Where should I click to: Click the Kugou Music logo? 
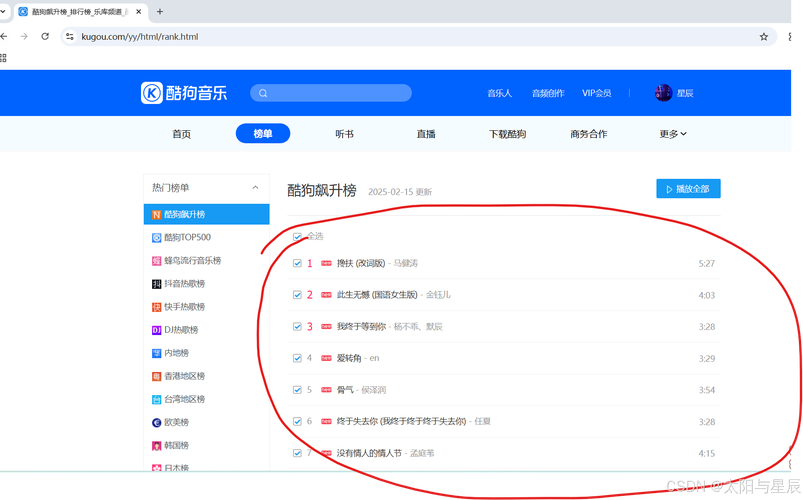184,93
